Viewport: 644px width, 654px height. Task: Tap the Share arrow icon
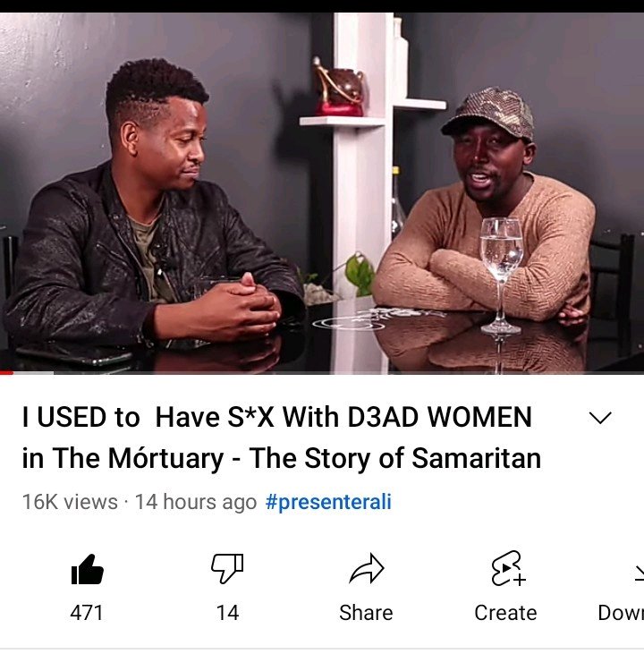click(x=366, y=568)
